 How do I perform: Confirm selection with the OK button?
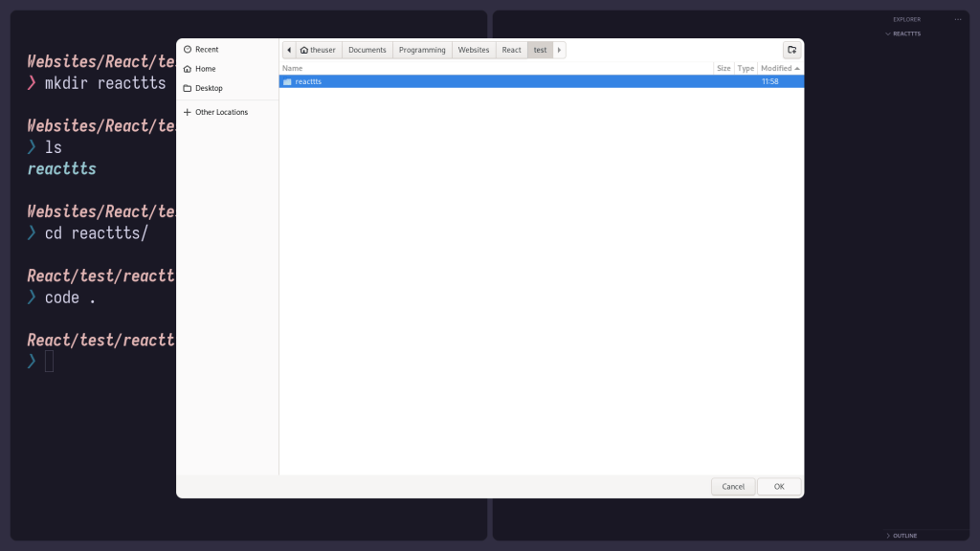click(x=779, y=487)
